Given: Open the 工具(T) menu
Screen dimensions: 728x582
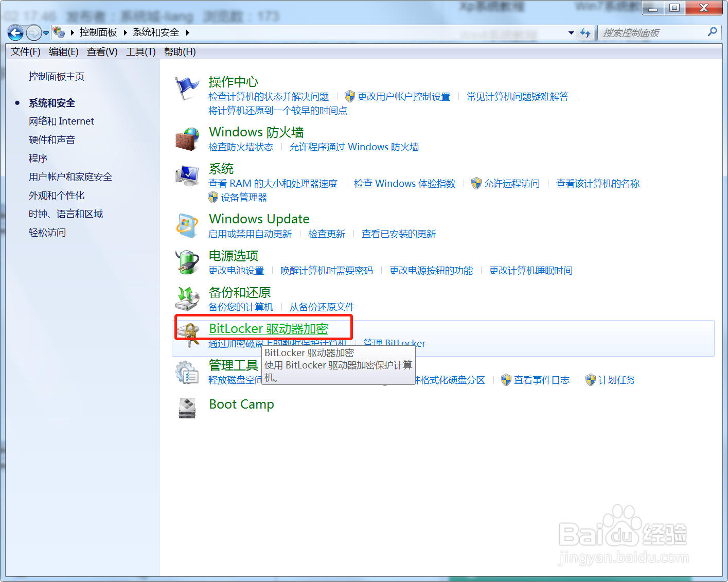Looking at the screenshot, I should click(x=140, y=51).
